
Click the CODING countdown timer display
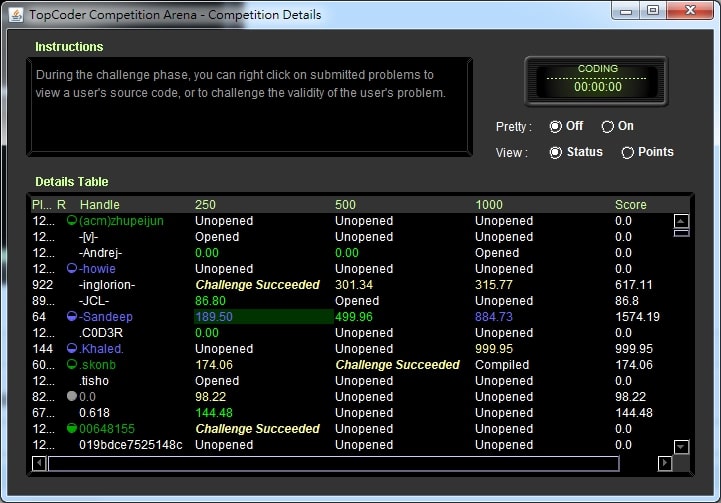596,81
